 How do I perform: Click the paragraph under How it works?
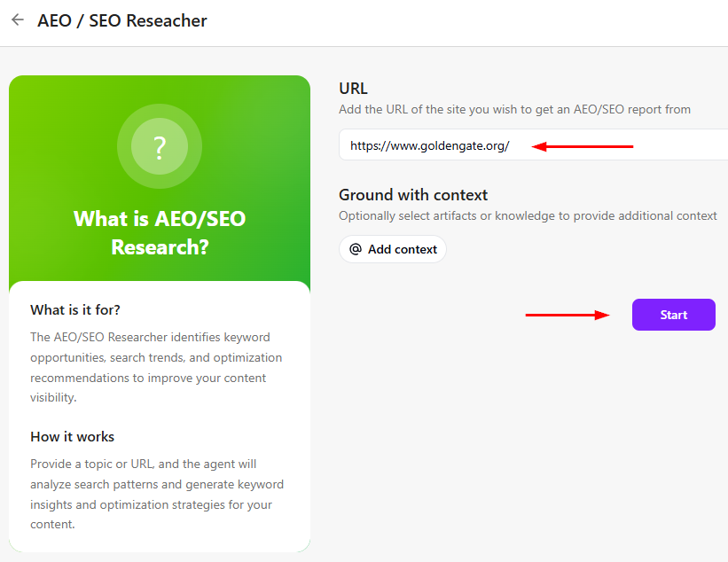pos(159,494)
